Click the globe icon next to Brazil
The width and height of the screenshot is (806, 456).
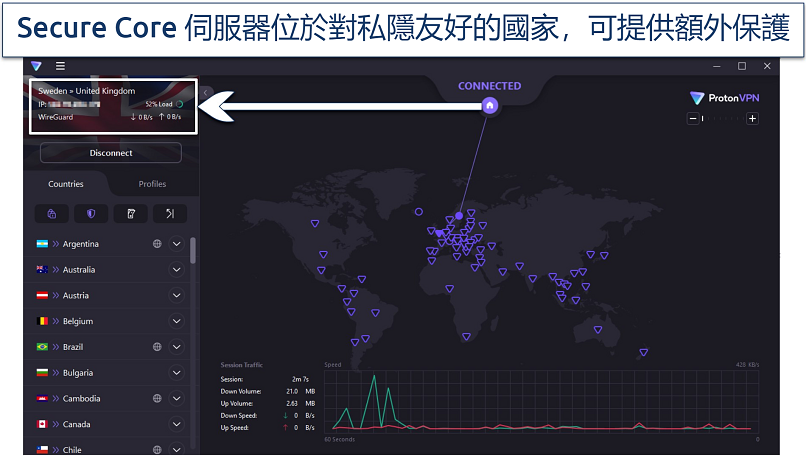[x=157, y=347]
